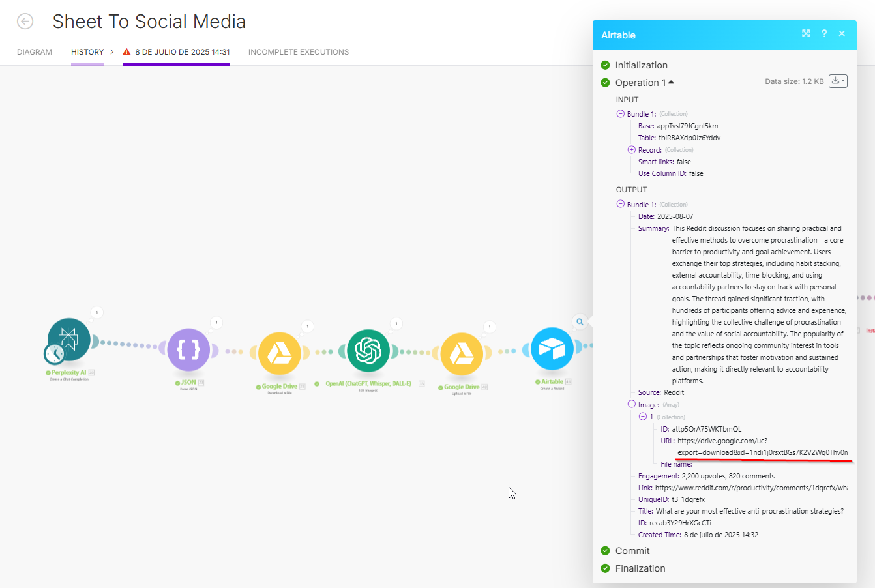Go back using the circled arrow icon
This screenshot has height=588, width=875.
click(x=25, y=22)
